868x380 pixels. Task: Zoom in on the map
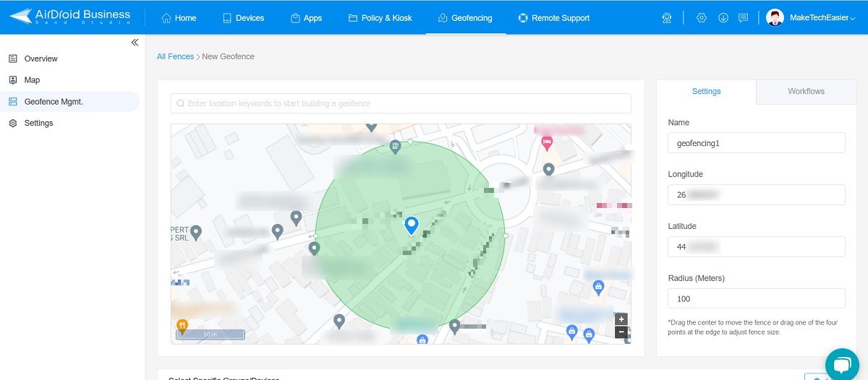click(621, 319)
